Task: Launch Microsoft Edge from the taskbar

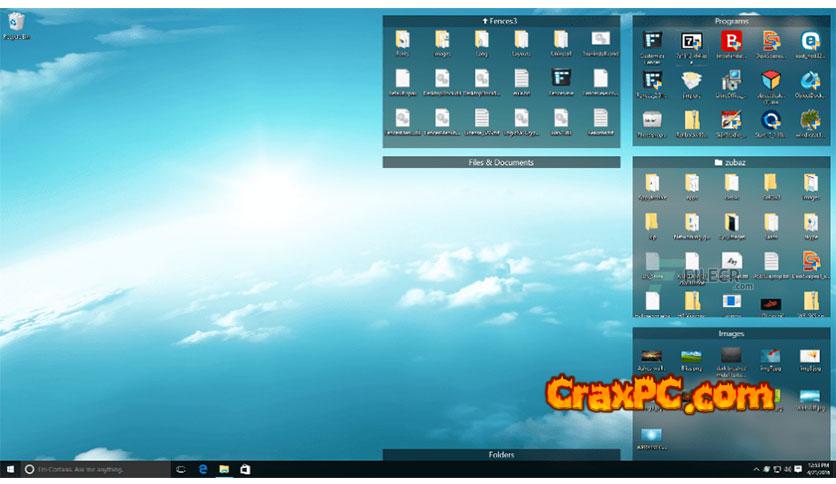Action: click(x=202, y=468)
